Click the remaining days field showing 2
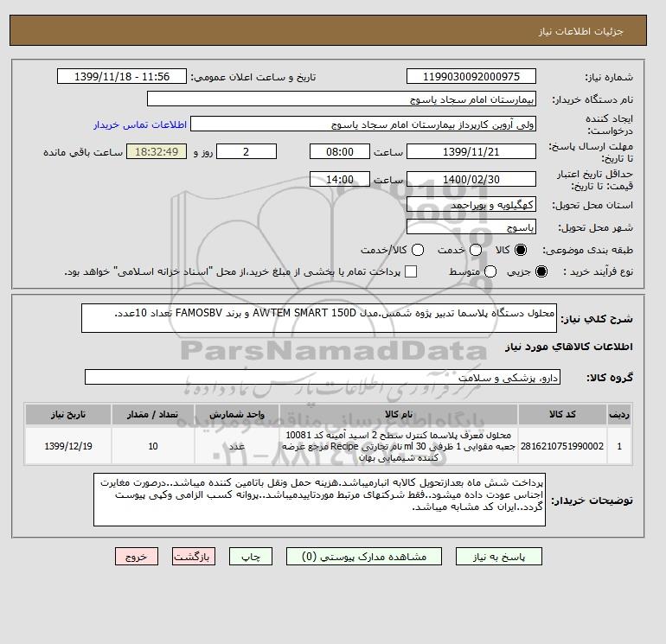666x644 pixels. [247, 151]
